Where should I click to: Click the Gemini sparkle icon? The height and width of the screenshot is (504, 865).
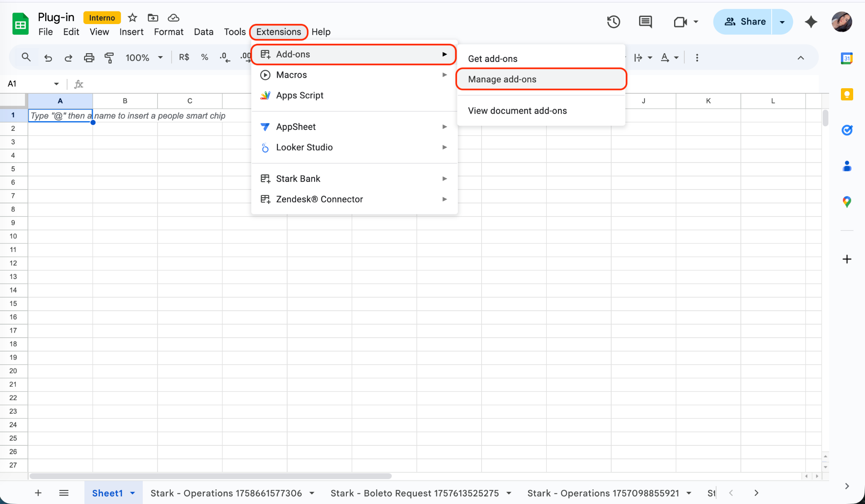(811, 22)
